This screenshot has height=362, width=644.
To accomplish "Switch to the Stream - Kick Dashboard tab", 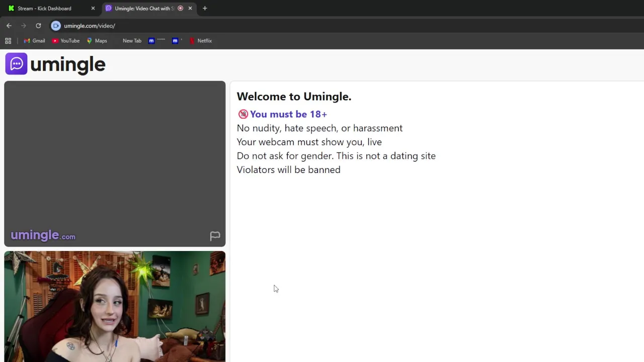I will (x=50, y=8).
